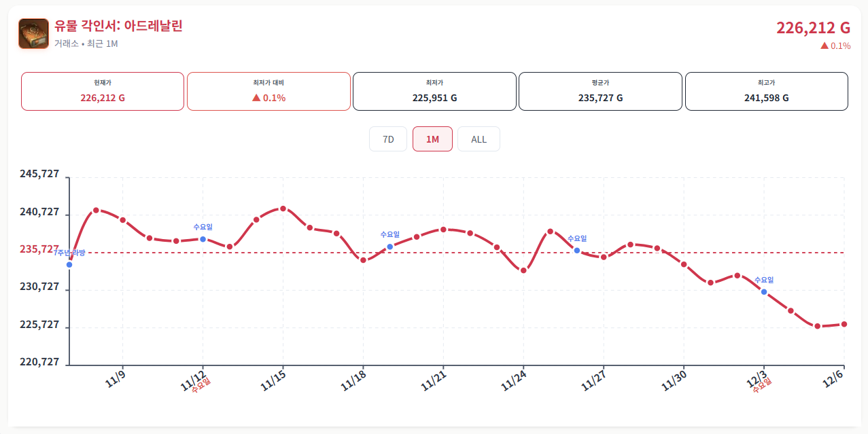Click the large 226,212 G header price
Screen dimensions: 868x434
(x=813, y=28)
